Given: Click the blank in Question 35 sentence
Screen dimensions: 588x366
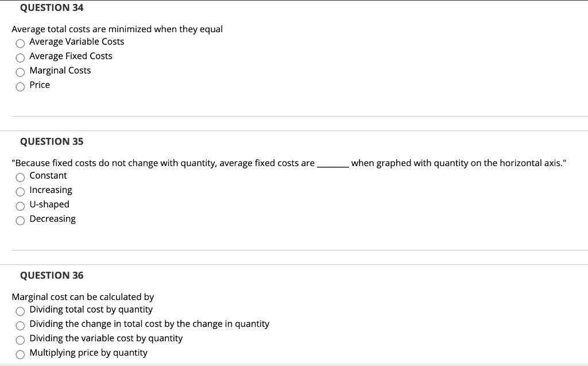Looking at the screenshot, I should pyautogui.click(x=332, y=163).
